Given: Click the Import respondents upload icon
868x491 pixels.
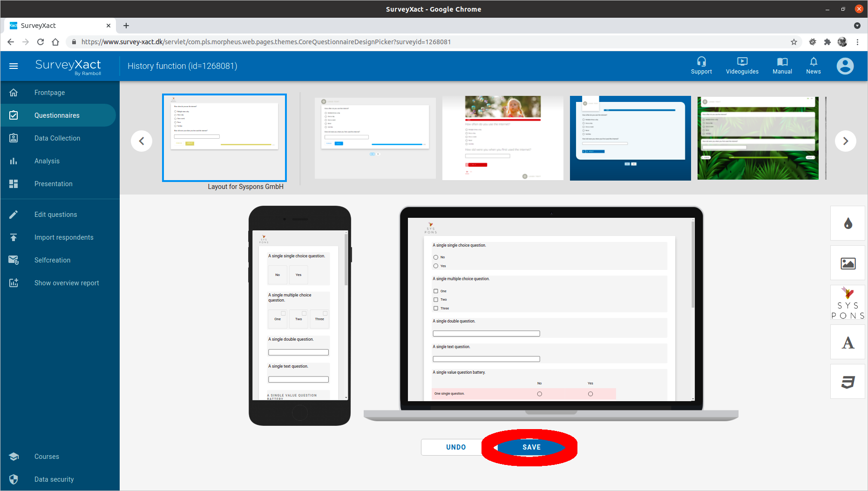Looking at the screenshot, I should 14,237.
